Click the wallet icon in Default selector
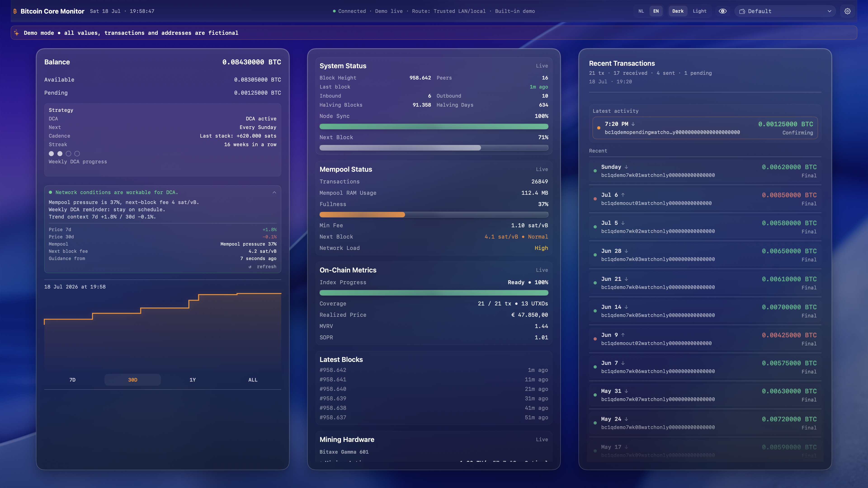 742,11
